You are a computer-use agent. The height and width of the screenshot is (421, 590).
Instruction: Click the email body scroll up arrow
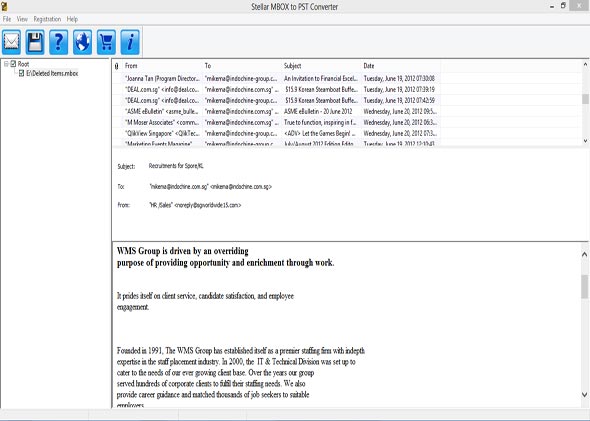point(584,254)
